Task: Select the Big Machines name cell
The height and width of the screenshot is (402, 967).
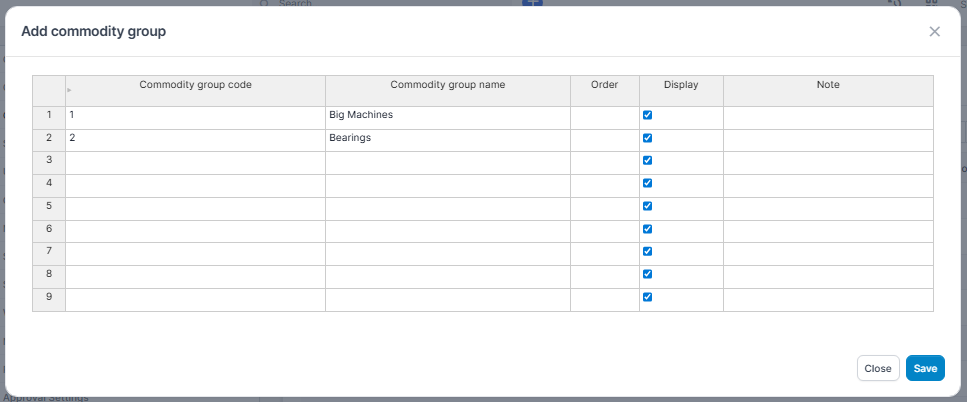Action: click(x=447, y=115)
